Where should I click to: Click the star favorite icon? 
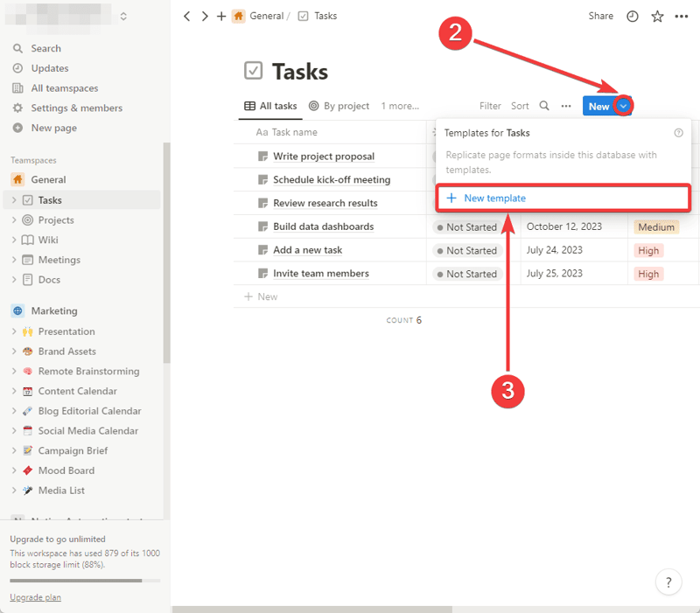tap(657, 16)
